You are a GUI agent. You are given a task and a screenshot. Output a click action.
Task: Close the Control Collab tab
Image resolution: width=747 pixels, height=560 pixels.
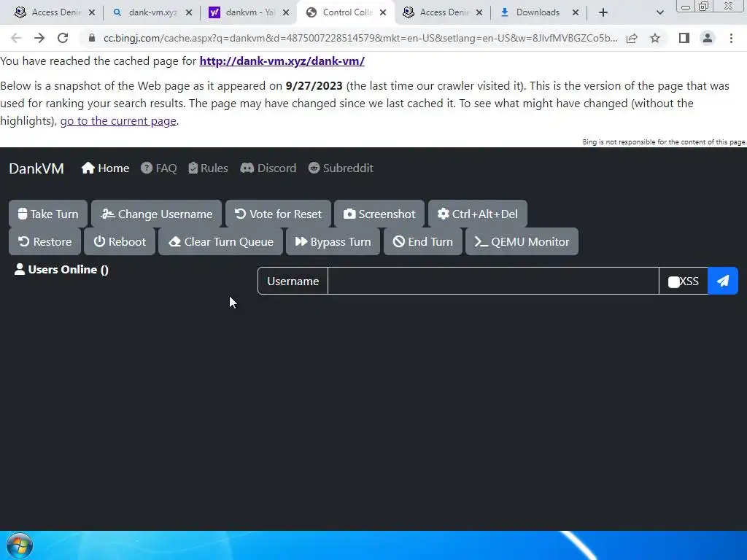pyautogui.click(x=383, y=13)
